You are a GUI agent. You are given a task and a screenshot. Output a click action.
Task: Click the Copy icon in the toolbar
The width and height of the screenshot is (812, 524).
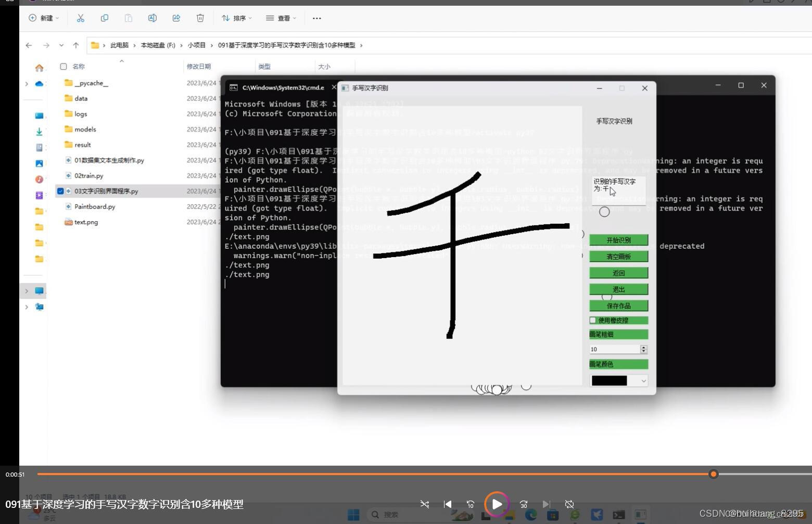click(105, 18)
